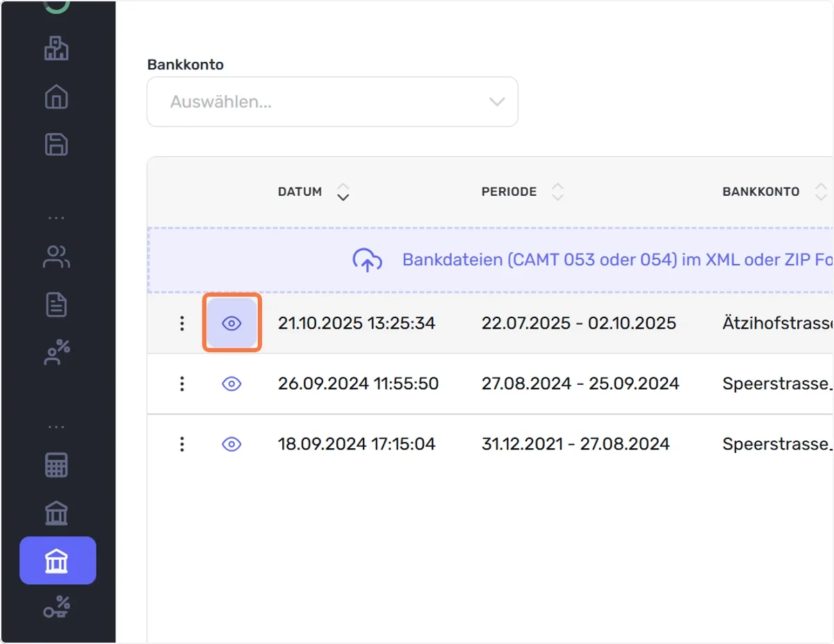Click the date '21.10.2025 13:25:34'
The height and width of the screenshot is (644, 834).
tap(357, 323)
